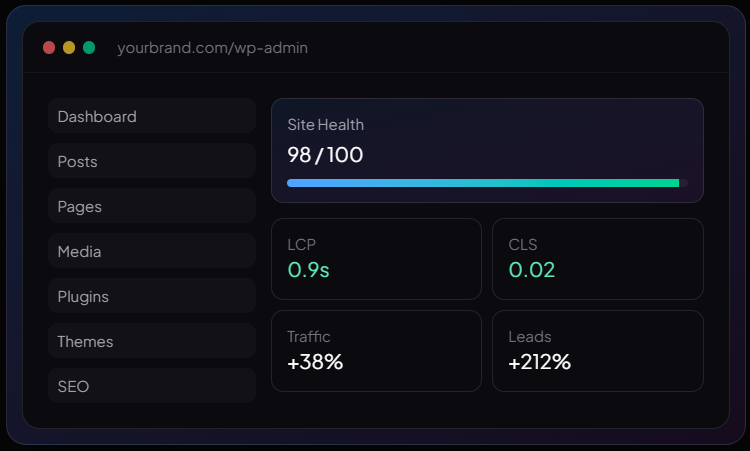Select the 98 / 100 score text
The image size is (750, 451).
(325, 155)
